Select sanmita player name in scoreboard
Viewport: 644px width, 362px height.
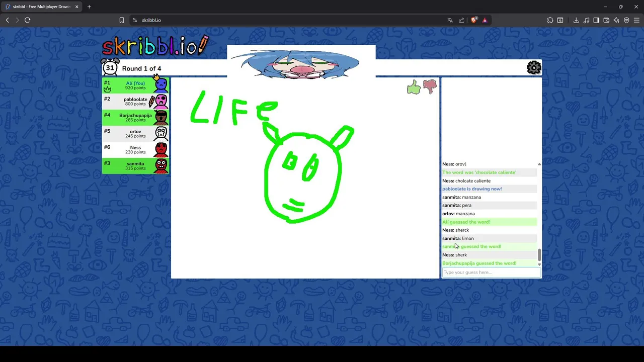coord(135,163)
